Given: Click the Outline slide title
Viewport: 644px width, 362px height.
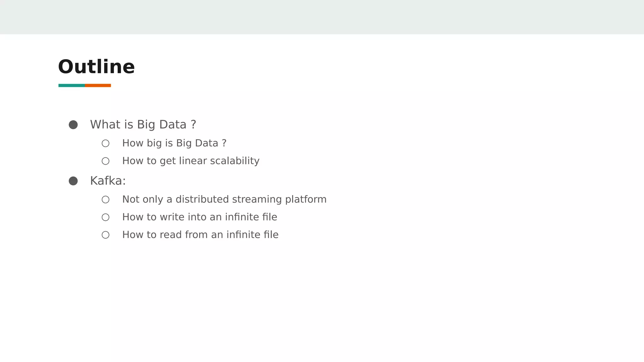Looking at the screenshot, I should pyautogui.click(x=96, y=67).
